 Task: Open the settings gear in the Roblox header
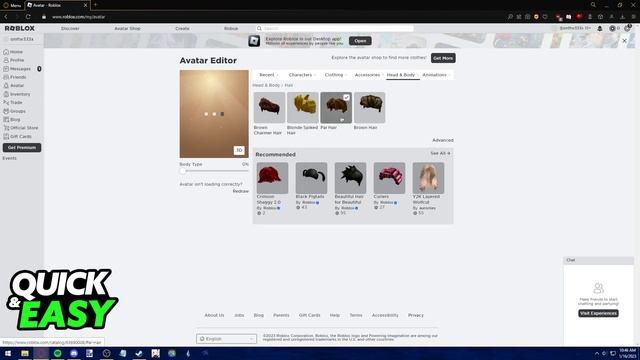coord(627,28)
